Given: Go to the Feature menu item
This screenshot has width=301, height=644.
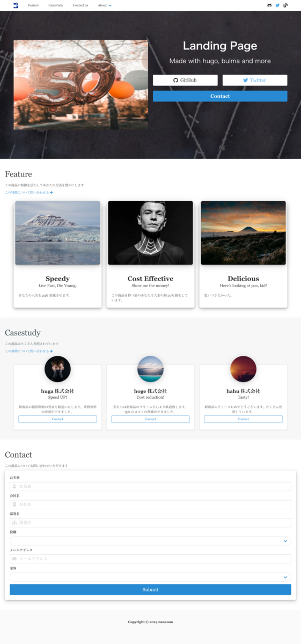Looking at the screenshot, I should 33,5.
